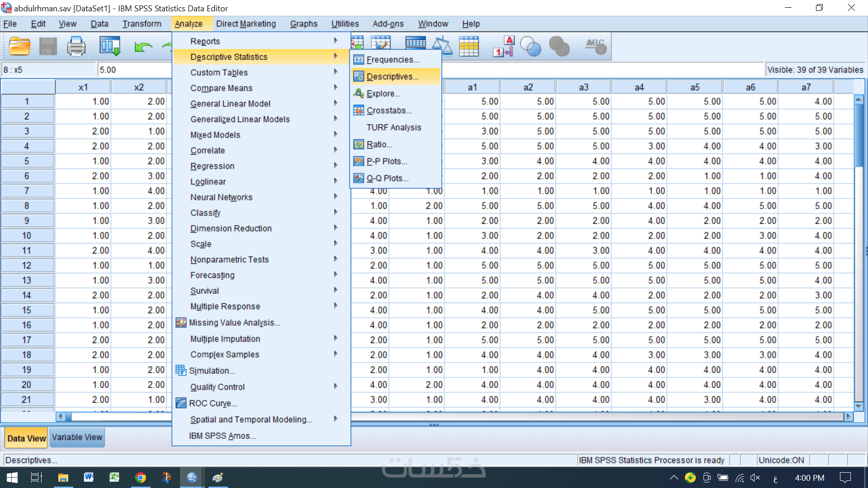The height and width of the screenshot is (488, 868).
Task: Select Crosstabs from the submenu
Action: [x=389, y=111]
